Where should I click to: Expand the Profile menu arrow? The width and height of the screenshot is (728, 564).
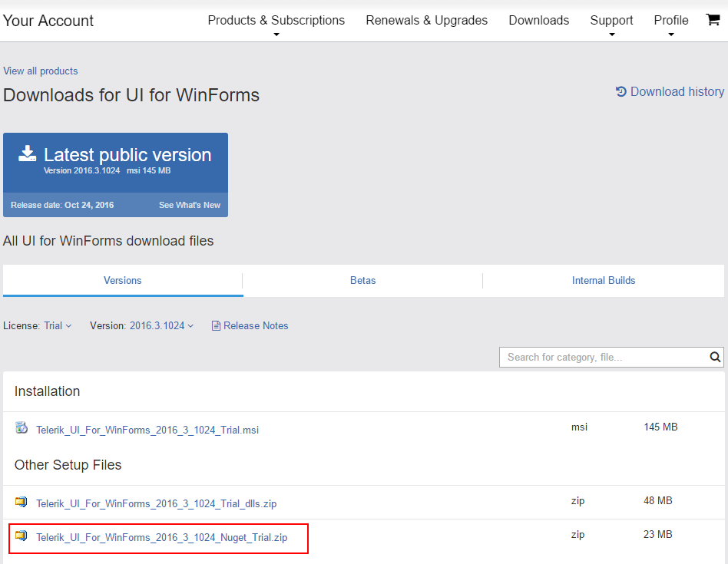click(x=671, y=35)
